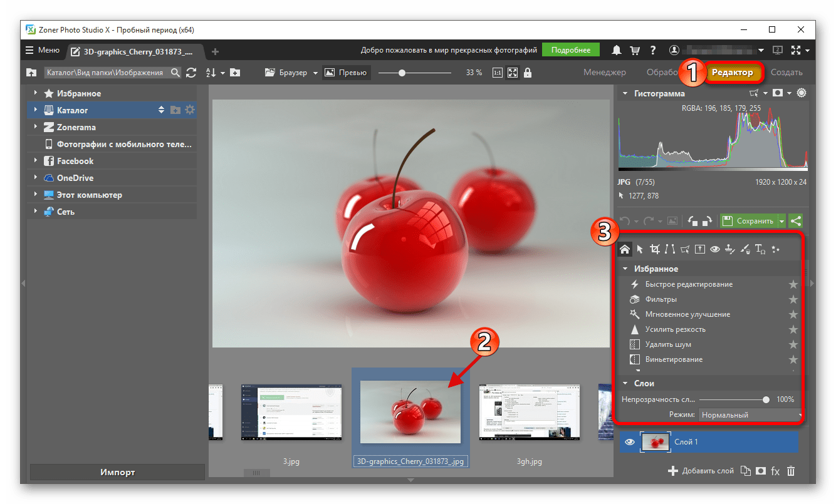
Task: Click the Импорт button
Action: click(117, 472)
